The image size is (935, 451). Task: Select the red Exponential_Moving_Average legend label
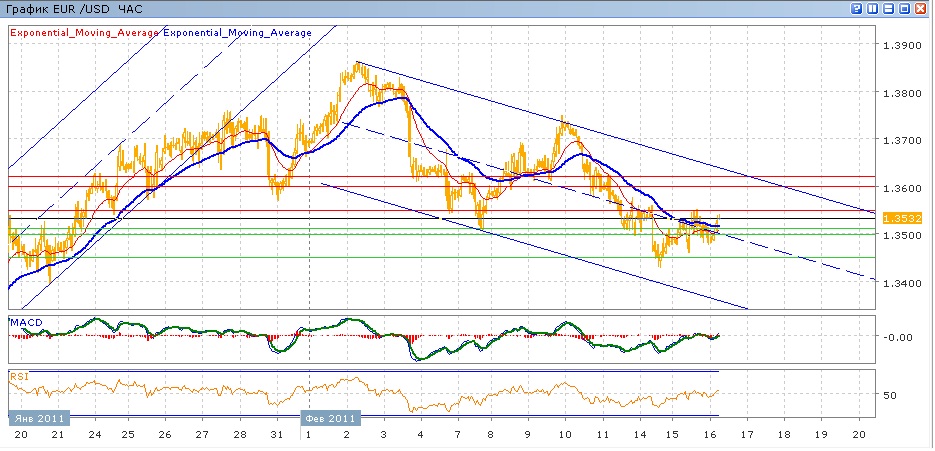pyautogui.click(x=84, y=32)
